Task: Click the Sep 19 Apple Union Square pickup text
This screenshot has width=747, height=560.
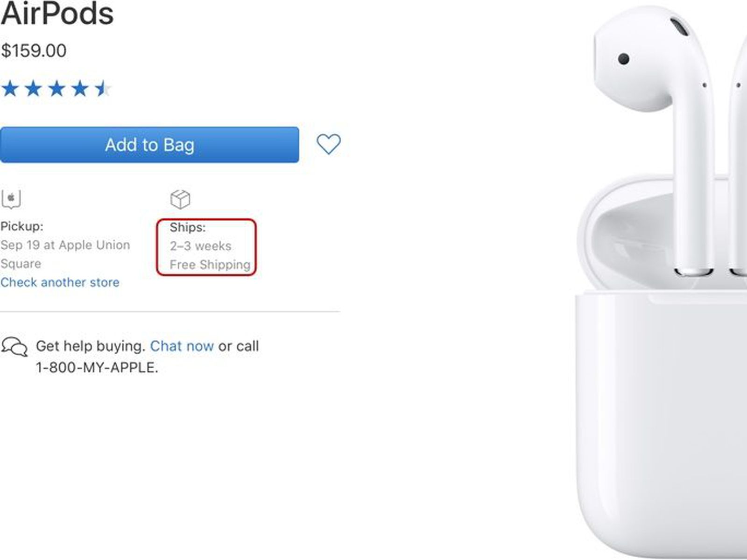Action: [x=65, y=254]
